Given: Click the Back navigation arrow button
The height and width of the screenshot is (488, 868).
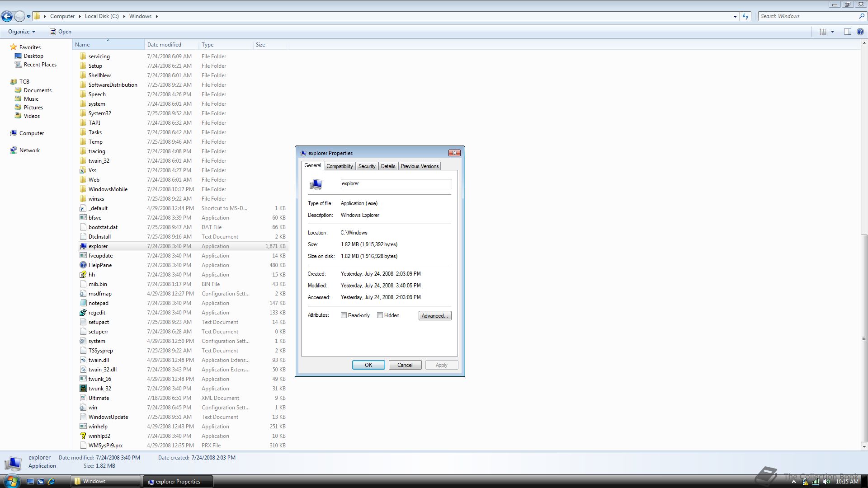Looking at the screenshot, I should coord(7,16).
